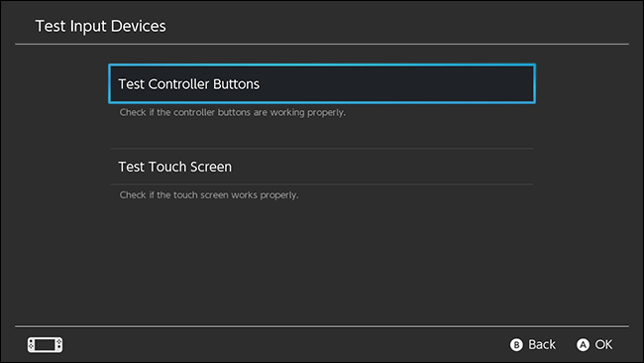Tap the B glyph beside Back

click(x=516, y=344)
